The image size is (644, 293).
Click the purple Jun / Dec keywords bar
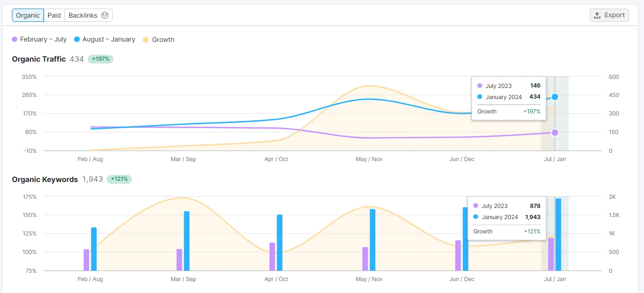point(458,256)
